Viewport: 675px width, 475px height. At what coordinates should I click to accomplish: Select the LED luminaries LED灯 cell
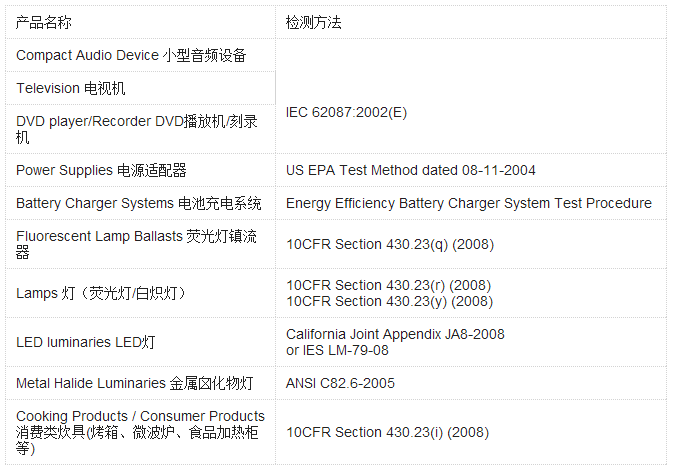point(86,342)
